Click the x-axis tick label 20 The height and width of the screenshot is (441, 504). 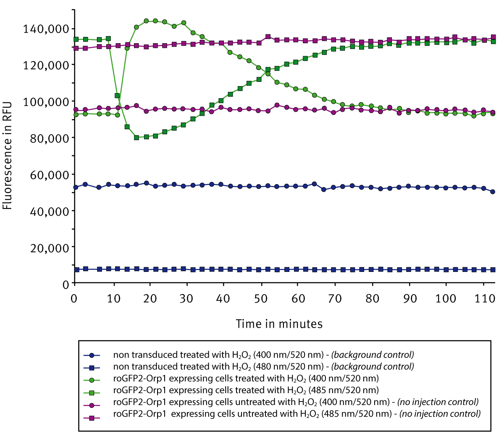150,298
